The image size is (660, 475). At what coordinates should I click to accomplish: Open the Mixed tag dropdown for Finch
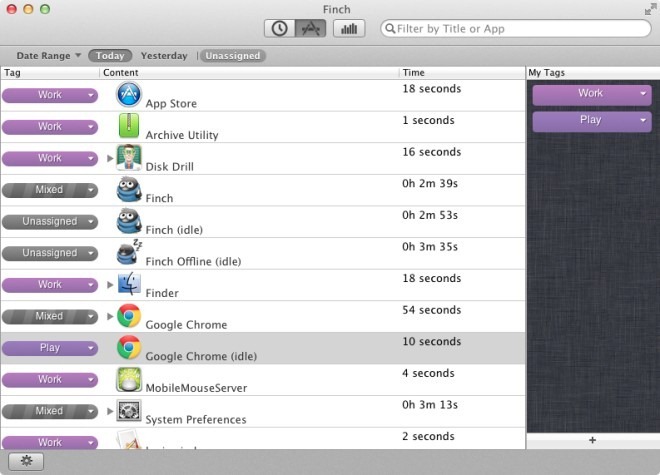(50, 190)
